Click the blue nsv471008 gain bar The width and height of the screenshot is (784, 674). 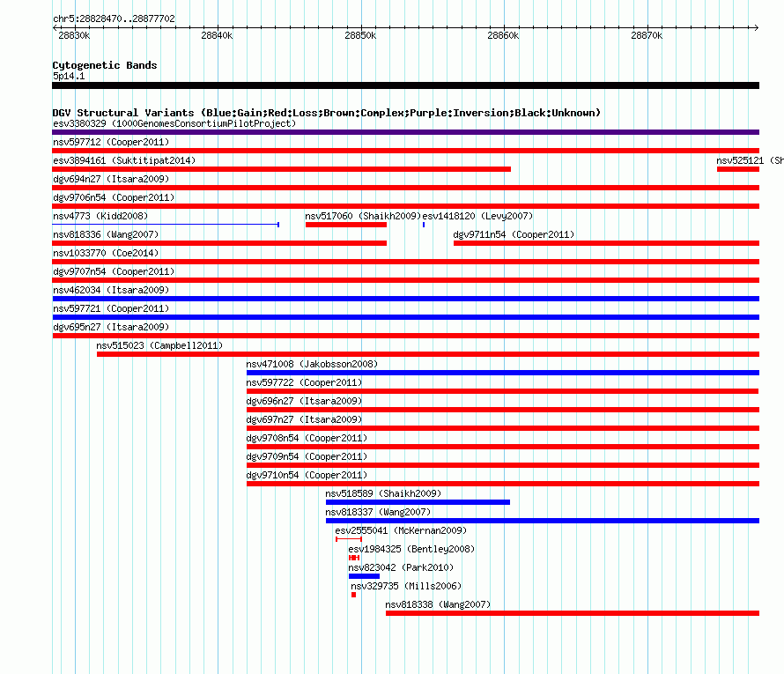pyautogui.click(x=502, y=373)
